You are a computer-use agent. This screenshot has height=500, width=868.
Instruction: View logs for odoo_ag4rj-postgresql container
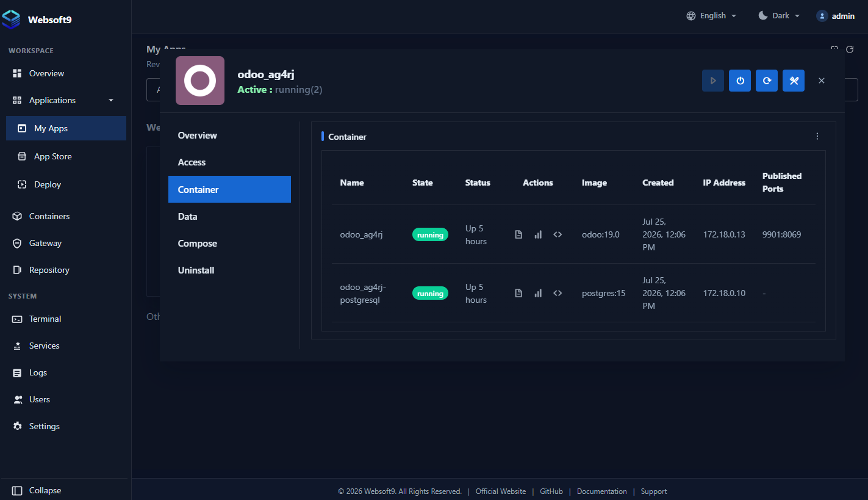(x=518, y=293)
